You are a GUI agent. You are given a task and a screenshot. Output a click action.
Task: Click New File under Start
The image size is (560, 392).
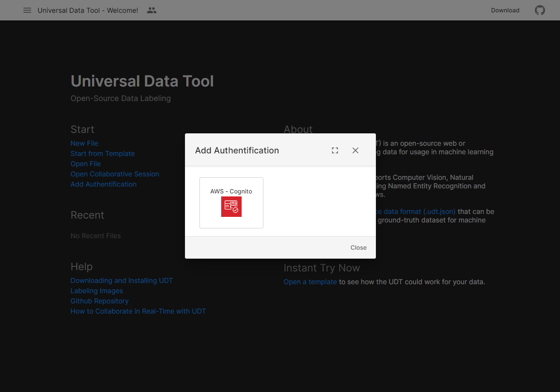click(84, 143)
